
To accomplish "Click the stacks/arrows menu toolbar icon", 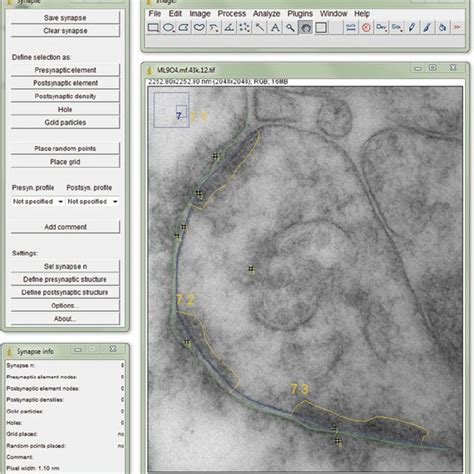I will [x=351, y=28].
